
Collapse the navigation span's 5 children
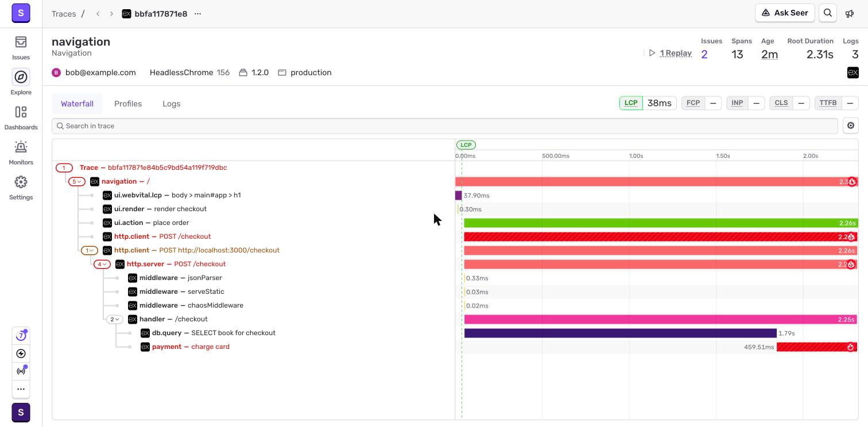pos(76,181)
